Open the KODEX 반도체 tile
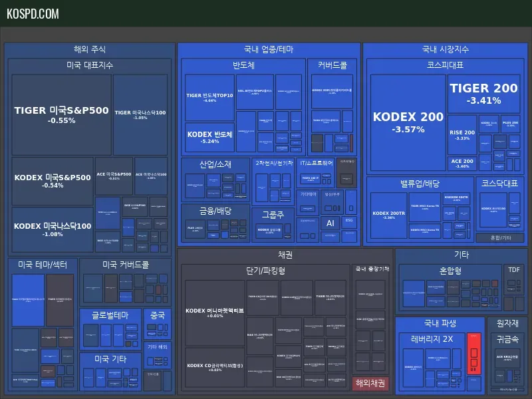 tap(209, 137)
